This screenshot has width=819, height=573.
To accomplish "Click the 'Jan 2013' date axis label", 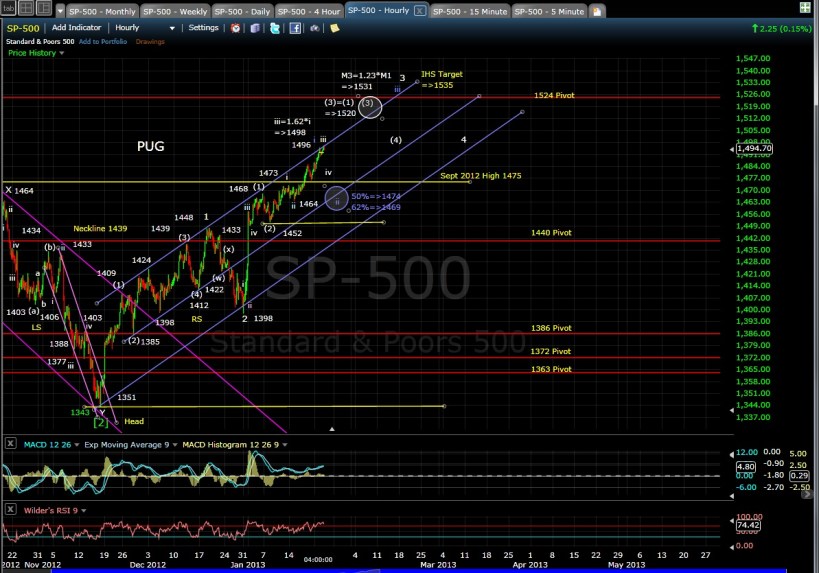I will coord(248,565).
